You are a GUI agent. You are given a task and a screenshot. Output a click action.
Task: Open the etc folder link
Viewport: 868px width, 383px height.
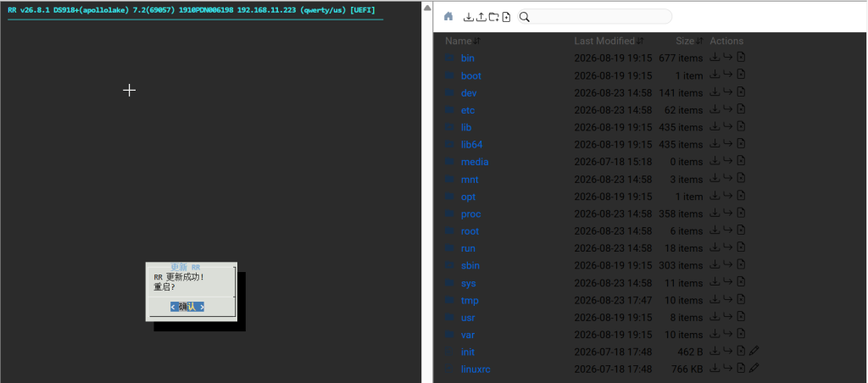coord(468,110)
